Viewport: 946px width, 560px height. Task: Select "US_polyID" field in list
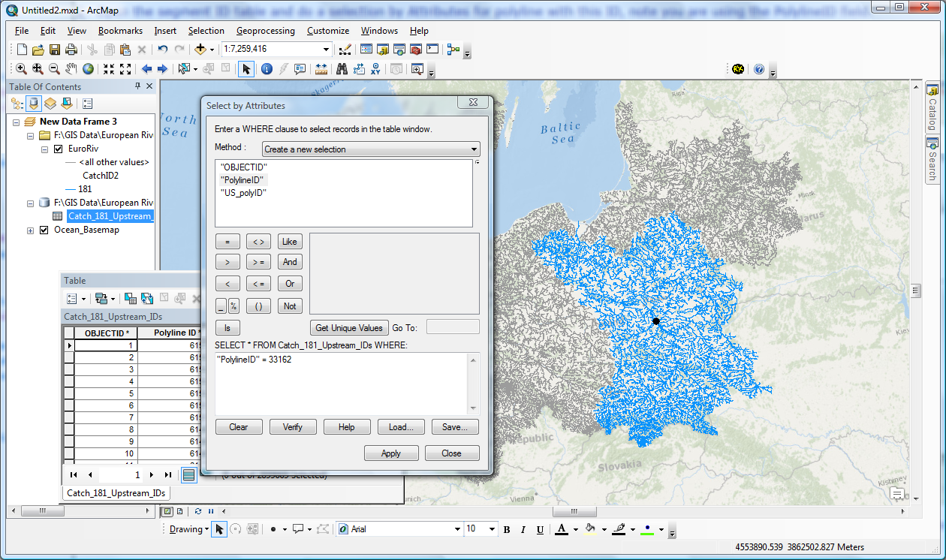point(243,193)
